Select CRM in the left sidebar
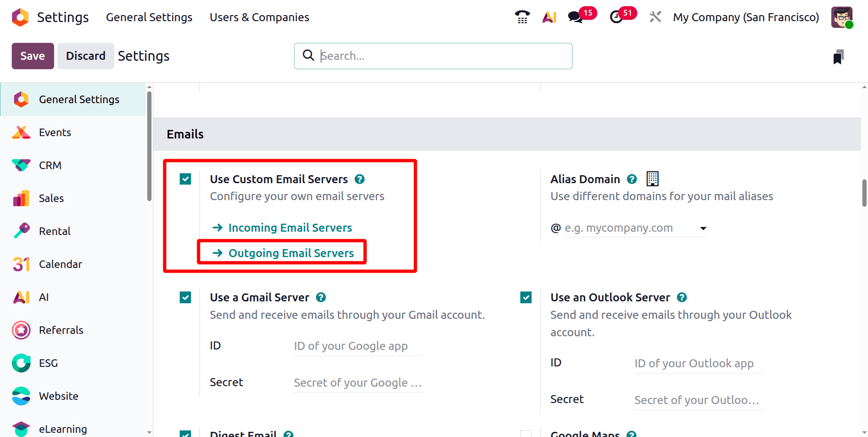 click(x=50, y=165)
